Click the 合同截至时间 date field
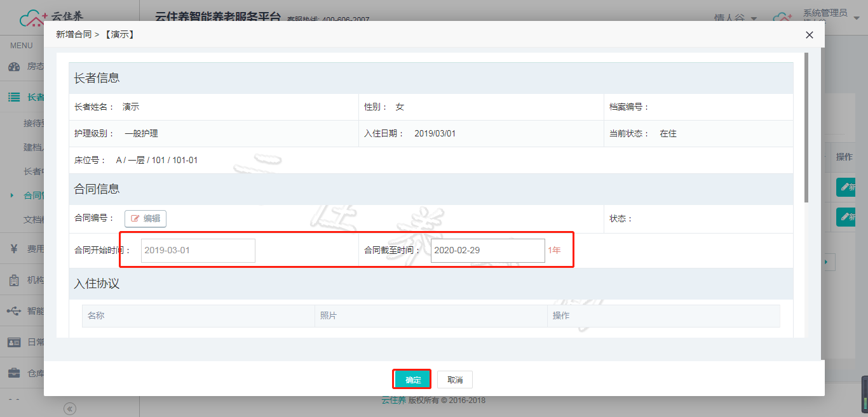 (487, 251)
